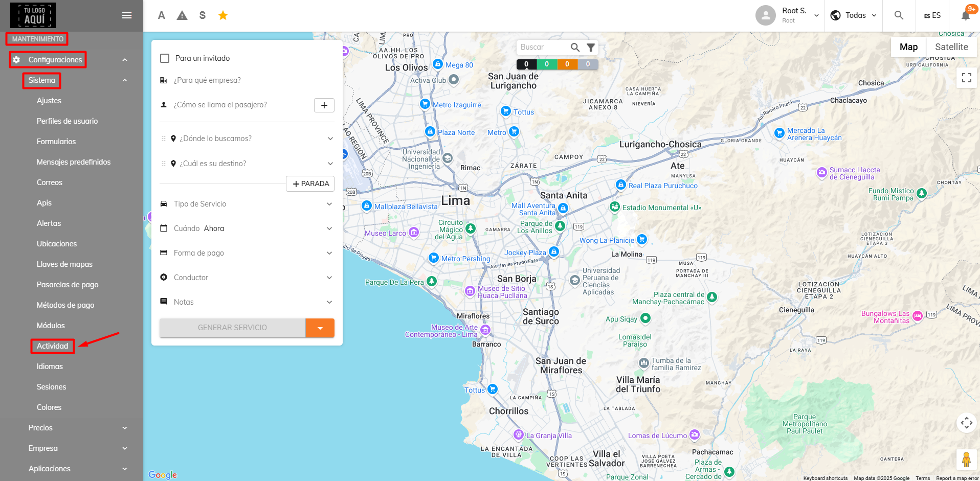
Task: Click the Museo Larco map marker
Action: click(x=414, y=233)
